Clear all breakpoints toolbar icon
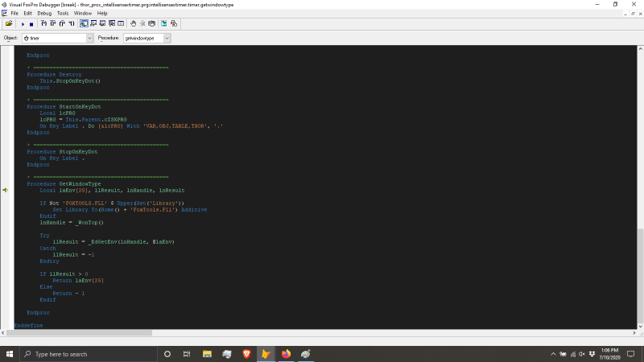This screenshot has height=362, width=644. 142,24
